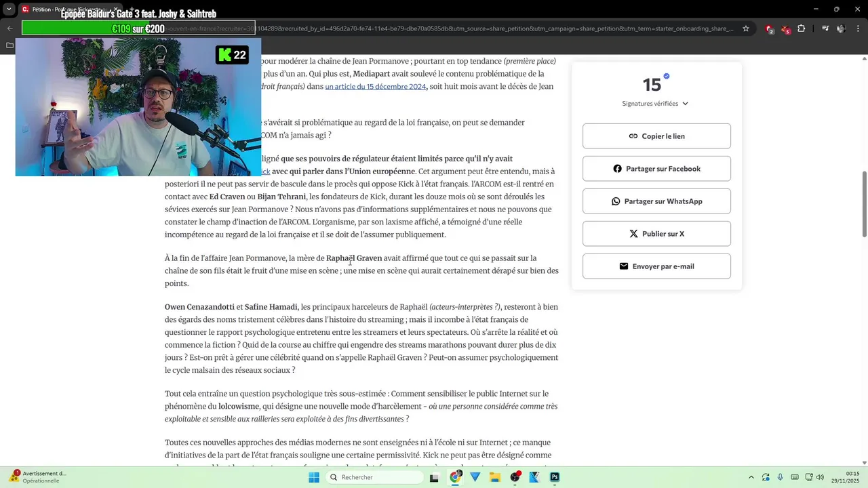
Task: Open Task View on the taskbar
Action: [435, 477]
